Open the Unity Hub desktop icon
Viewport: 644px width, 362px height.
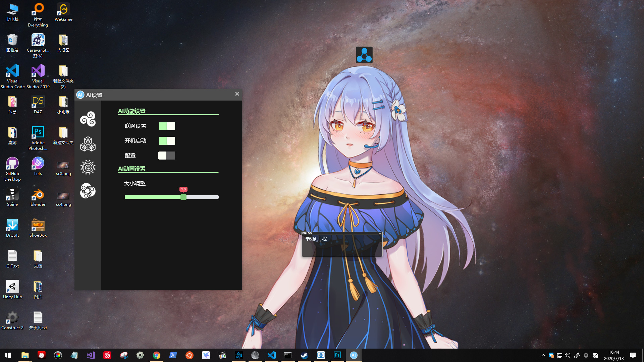[12, 287]
